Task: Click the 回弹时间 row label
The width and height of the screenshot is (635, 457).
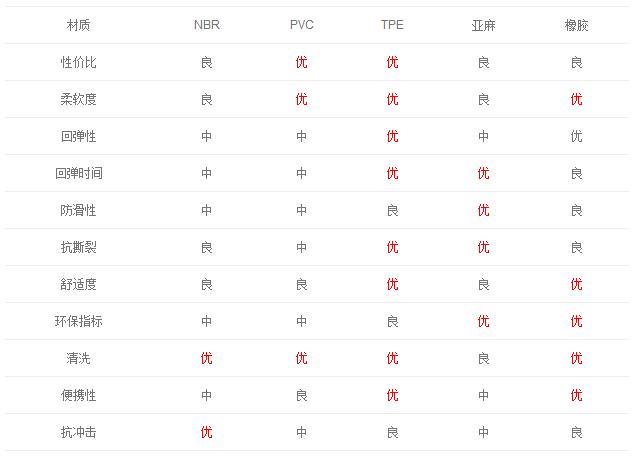Action: (x=78, y=173)
